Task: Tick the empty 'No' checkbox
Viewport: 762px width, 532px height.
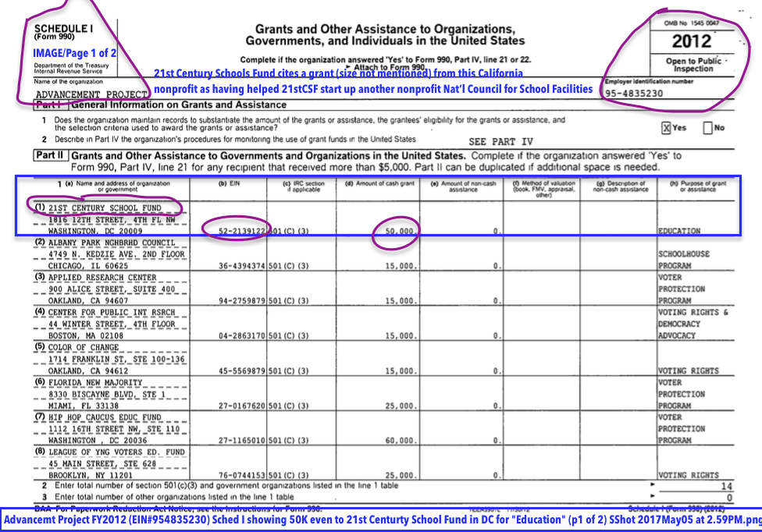Action: click(x=707, y=128)
